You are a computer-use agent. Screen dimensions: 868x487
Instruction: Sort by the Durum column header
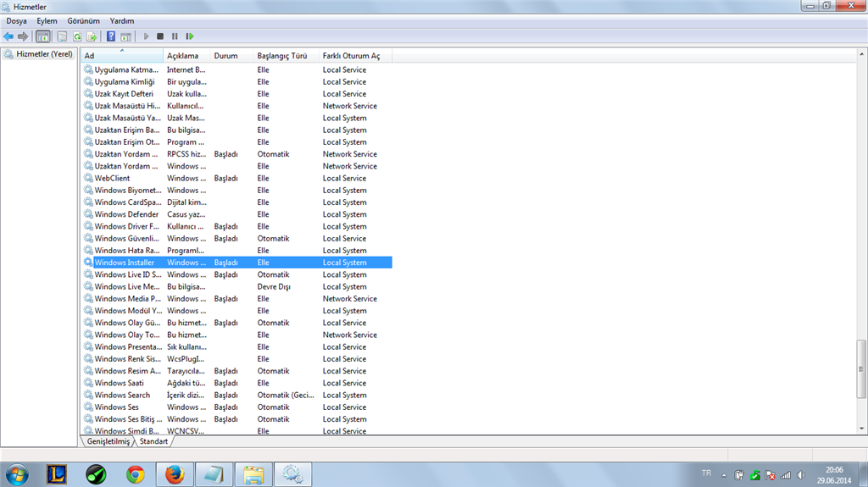click(x=231, y=56)
